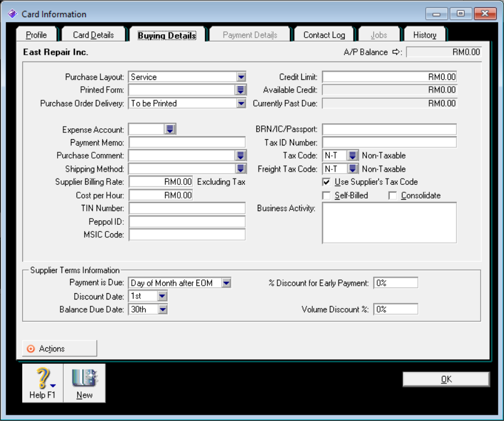Screen dimensions: 504x421
Task: Open the Expense Account lookup list icon
Action: pyautogui.click(x=170, y=129)
